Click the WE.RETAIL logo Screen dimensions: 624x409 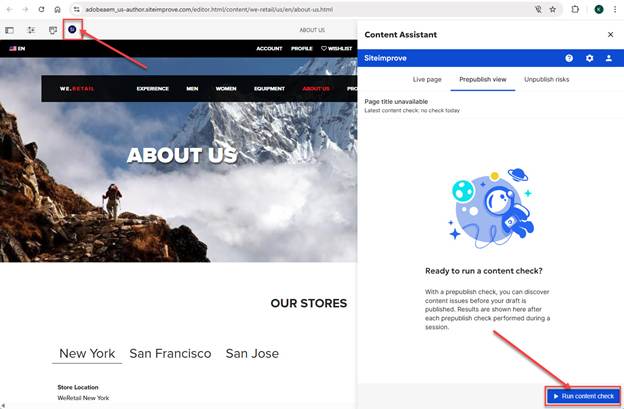(x=77, y=88)
